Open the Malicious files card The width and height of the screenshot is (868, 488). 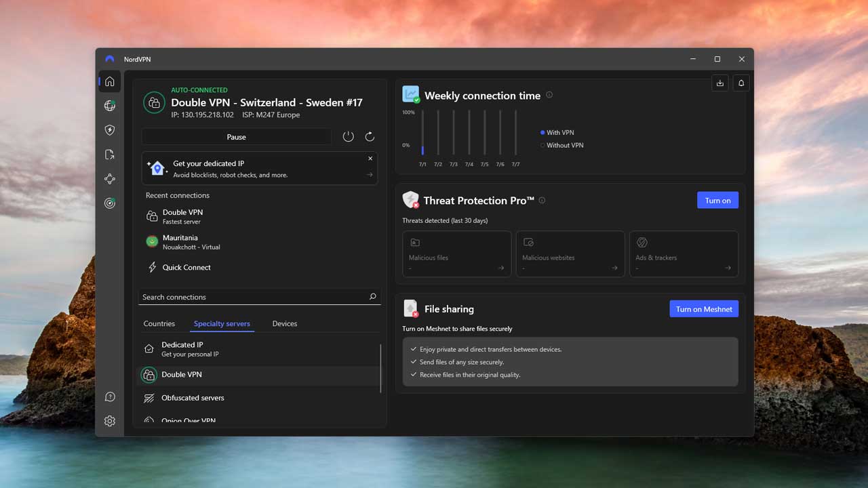tap(456, 253)
